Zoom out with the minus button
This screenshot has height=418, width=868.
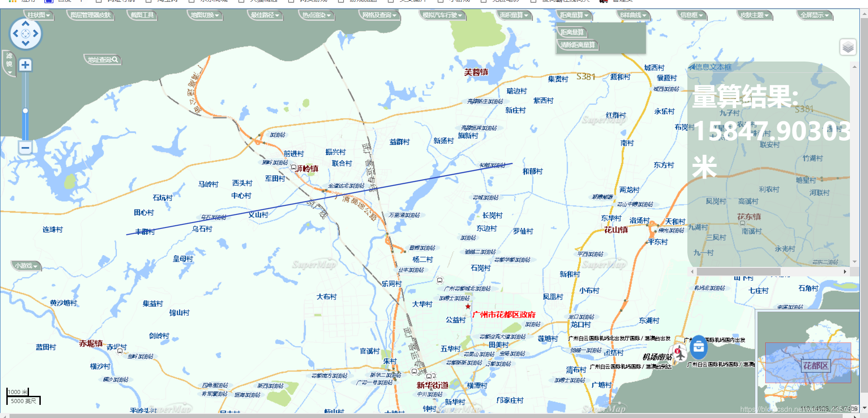(x=25, y=147)
